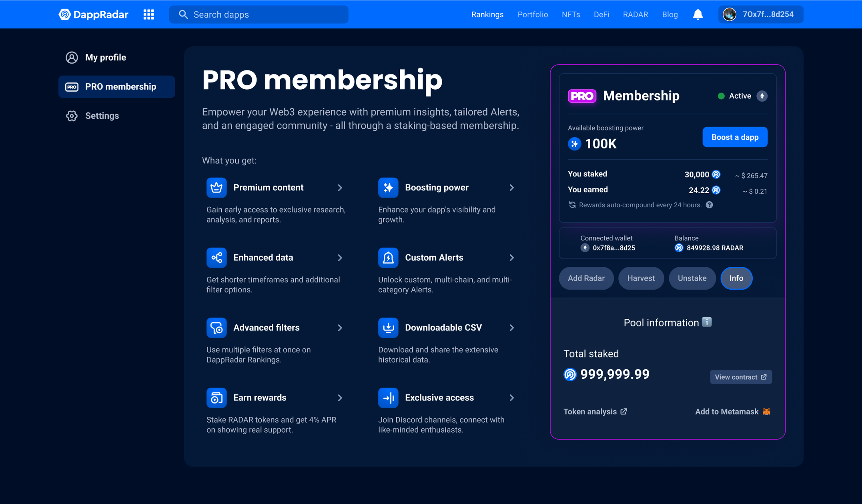Viewport: 862px width, 504px height.
Task: Click the Exclusive access arrow icon
Action: [388, 398]
